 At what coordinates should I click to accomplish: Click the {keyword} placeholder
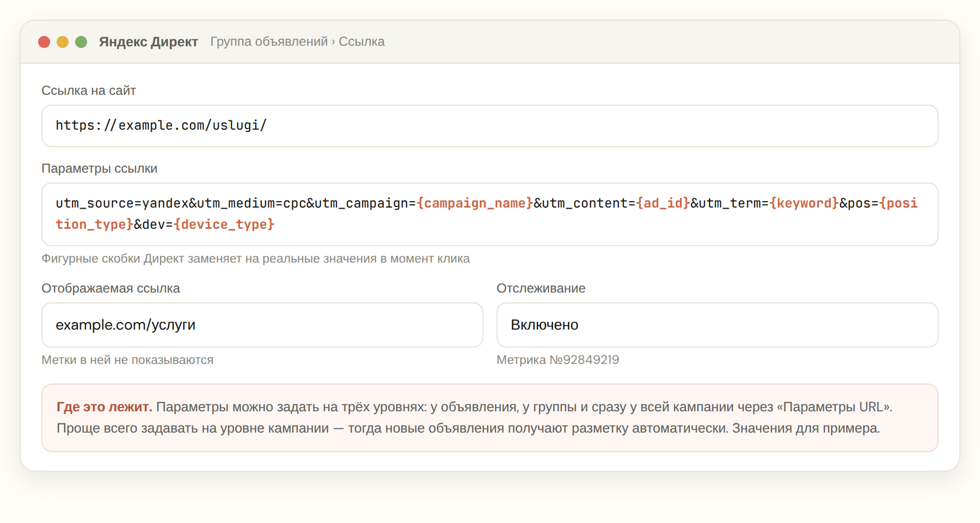click(x=804, y=203)
